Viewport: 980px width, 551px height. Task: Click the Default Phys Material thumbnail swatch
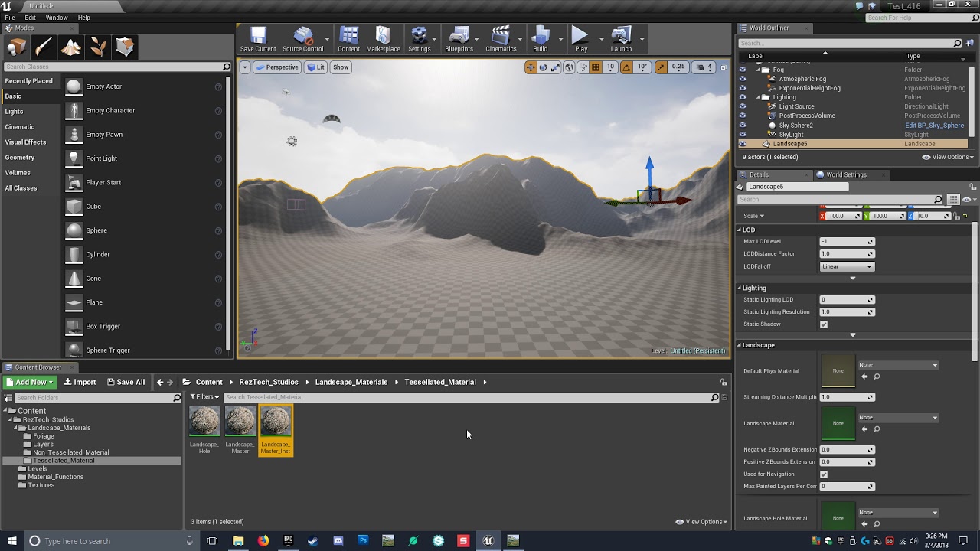coord(838,370)
